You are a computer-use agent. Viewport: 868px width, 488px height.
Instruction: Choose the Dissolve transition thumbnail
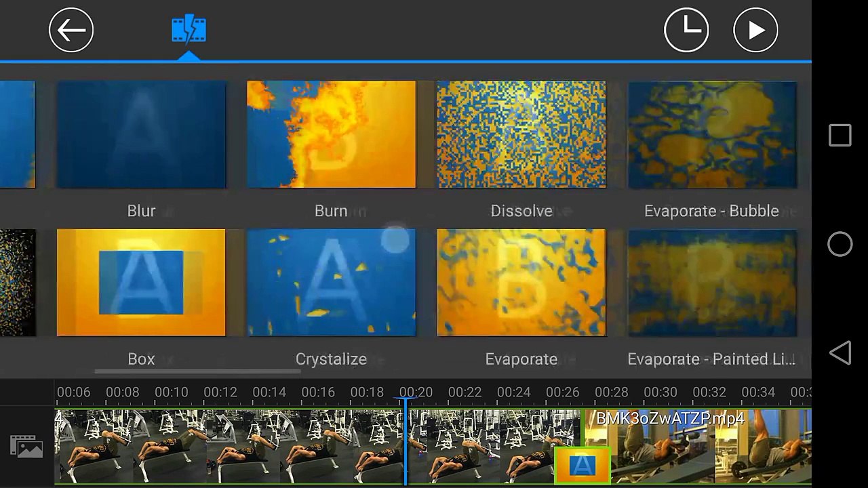[521, 134]
